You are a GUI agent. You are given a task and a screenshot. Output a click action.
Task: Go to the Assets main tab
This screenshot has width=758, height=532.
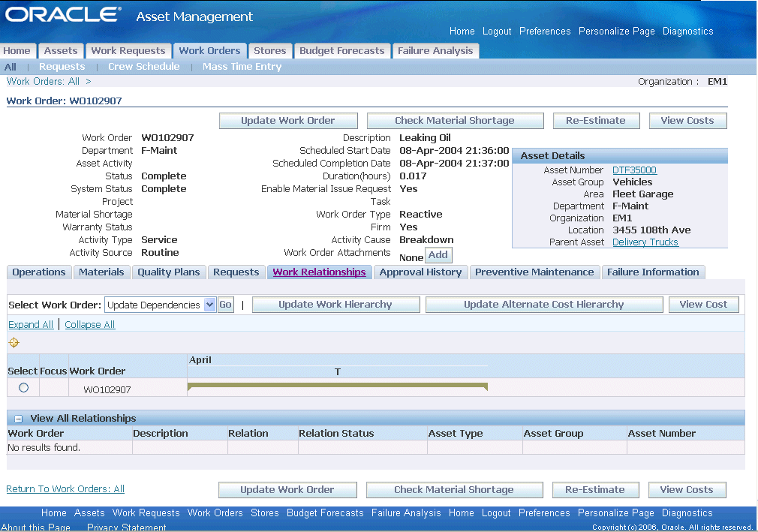click(x=61, y=51)
